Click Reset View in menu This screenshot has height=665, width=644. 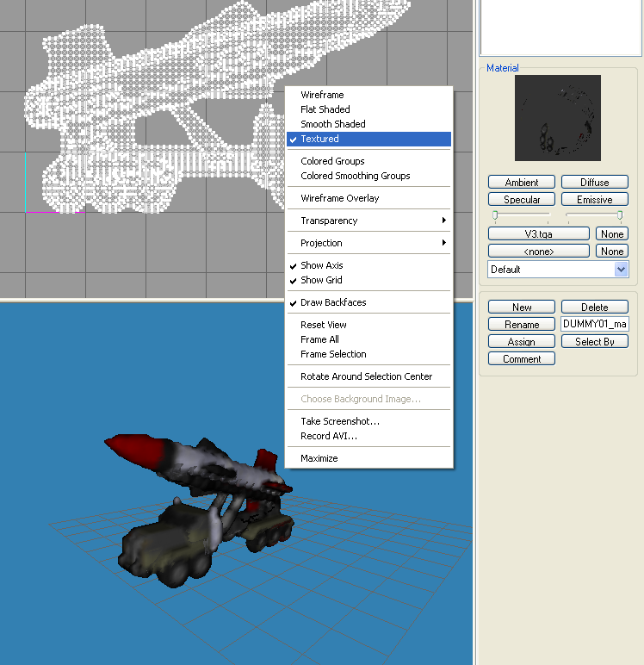click(x=368, y=325)
